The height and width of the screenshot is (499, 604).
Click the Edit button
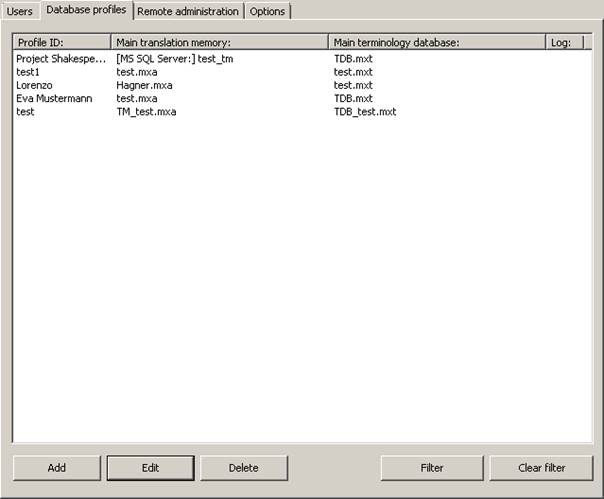click(x=150, y=468)
